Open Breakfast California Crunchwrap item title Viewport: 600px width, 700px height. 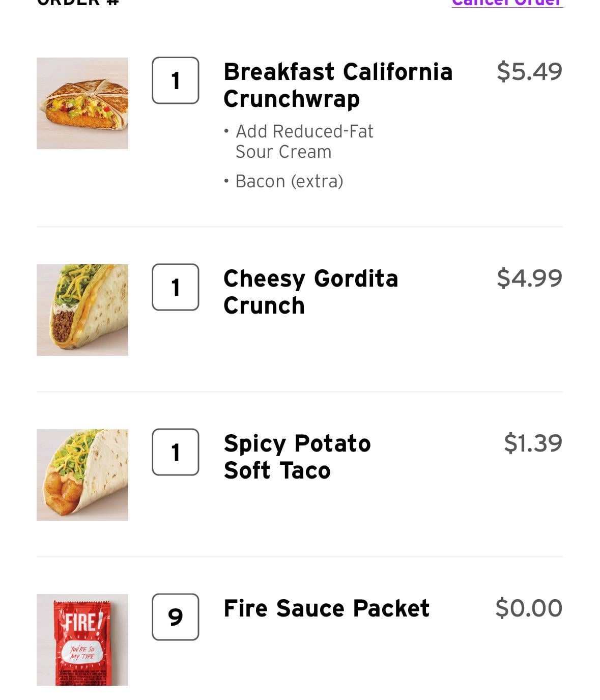click(338, 85)
